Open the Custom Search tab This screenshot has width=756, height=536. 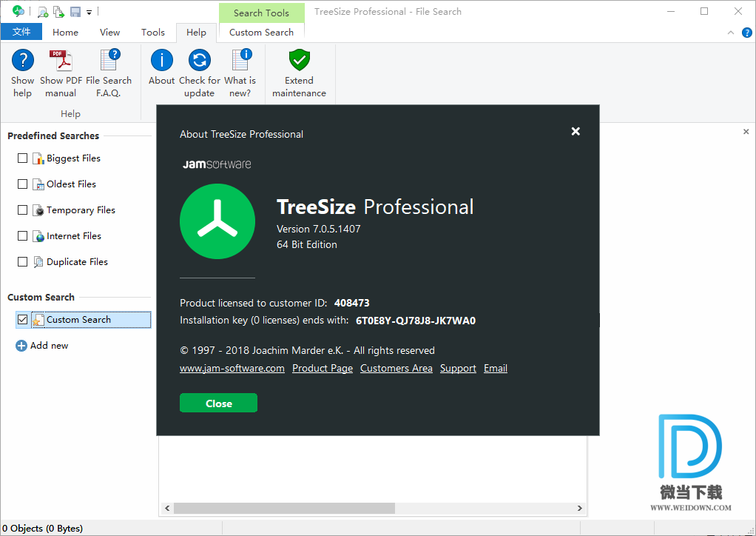(x=261, y=33)
